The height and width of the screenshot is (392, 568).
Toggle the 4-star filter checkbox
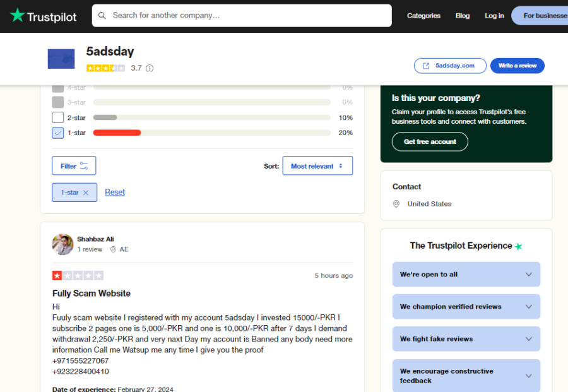(x=58, y=88)
